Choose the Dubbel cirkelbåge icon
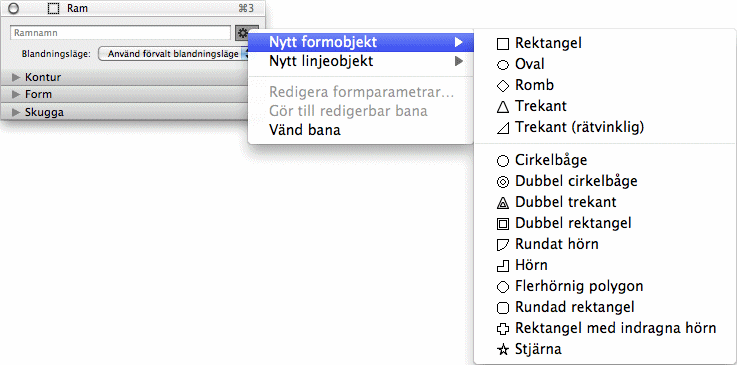The image size is (737, 365). point(503,182)
